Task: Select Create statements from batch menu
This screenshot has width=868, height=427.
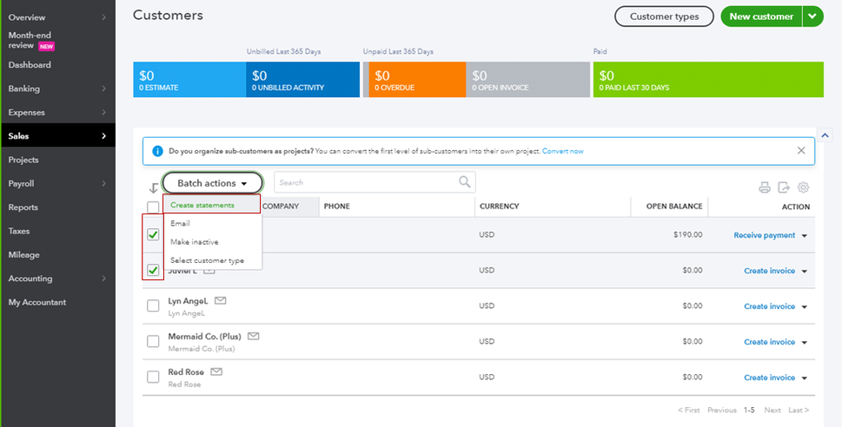Action: [211, 205]
